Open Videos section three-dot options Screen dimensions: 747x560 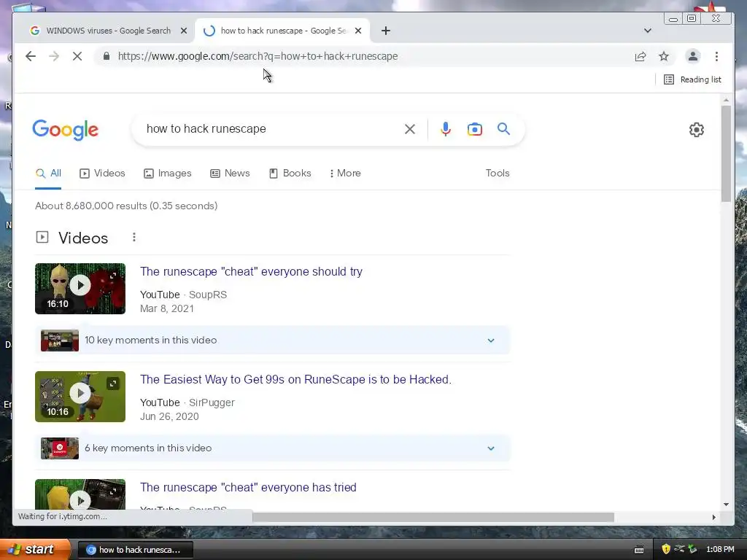click(x=134, y=237)
